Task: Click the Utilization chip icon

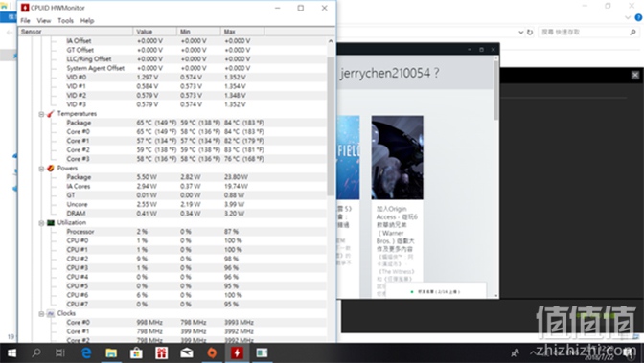Action: (x=51, y=223)
